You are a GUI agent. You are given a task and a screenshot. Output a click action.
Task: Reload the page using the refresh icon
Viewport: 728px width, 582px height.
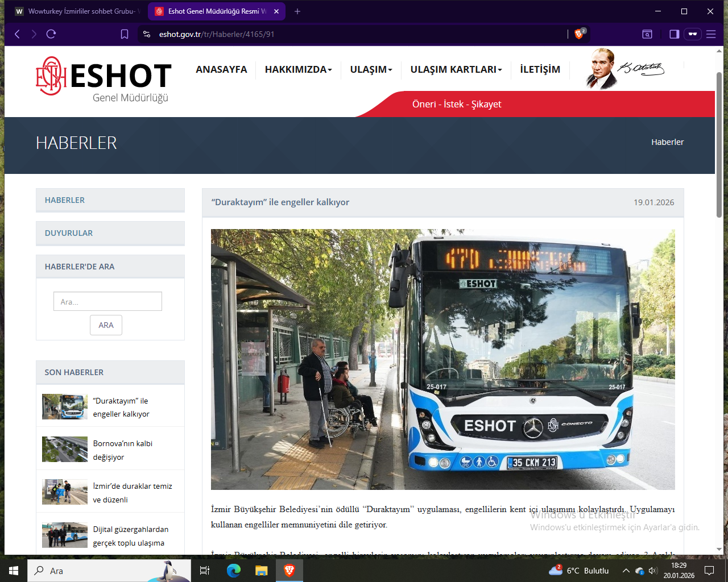[51, 34]
